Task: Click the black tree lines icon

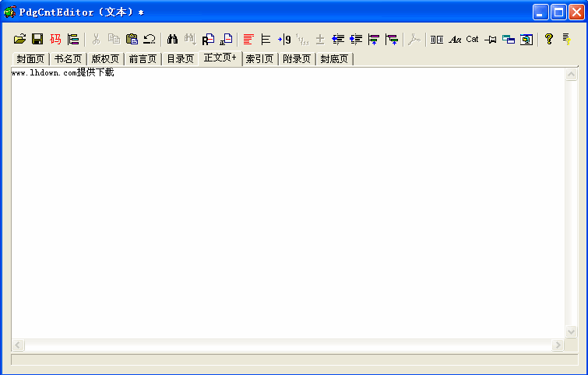Action: (x=266, y=39)
